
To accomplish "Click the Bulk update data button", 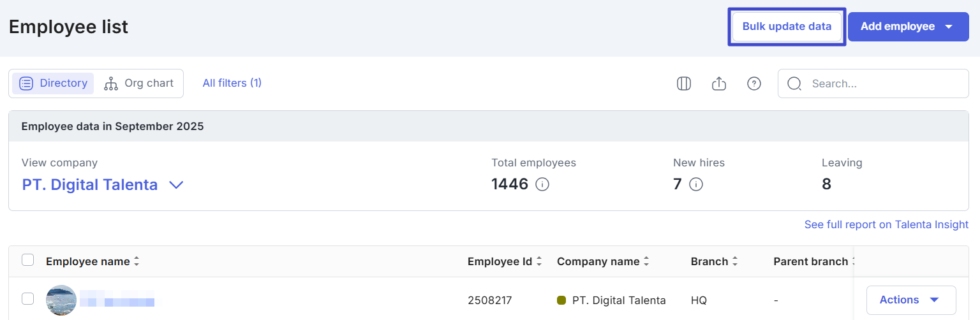I will pyautogui.click(x=787, y=27).
